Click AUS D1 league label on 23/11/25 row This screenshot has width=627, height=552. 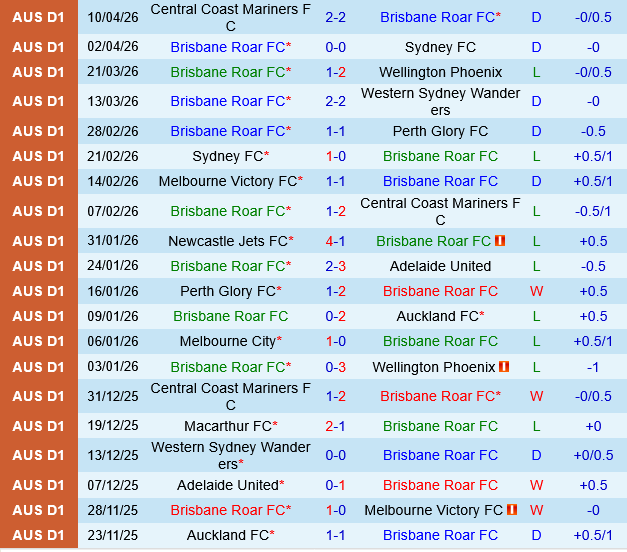click(x=38, y=535)
